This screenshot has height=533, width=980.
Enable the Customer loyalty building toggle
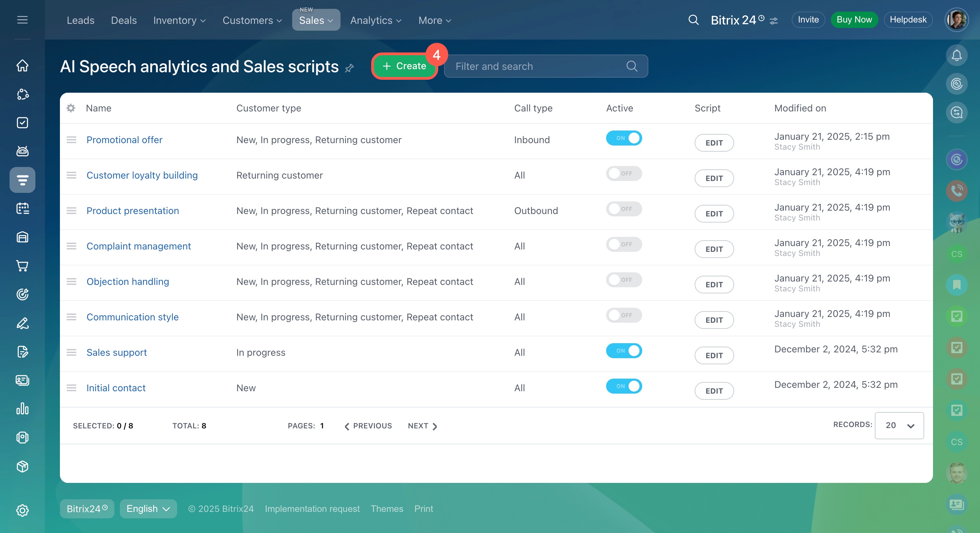[623, 173]
